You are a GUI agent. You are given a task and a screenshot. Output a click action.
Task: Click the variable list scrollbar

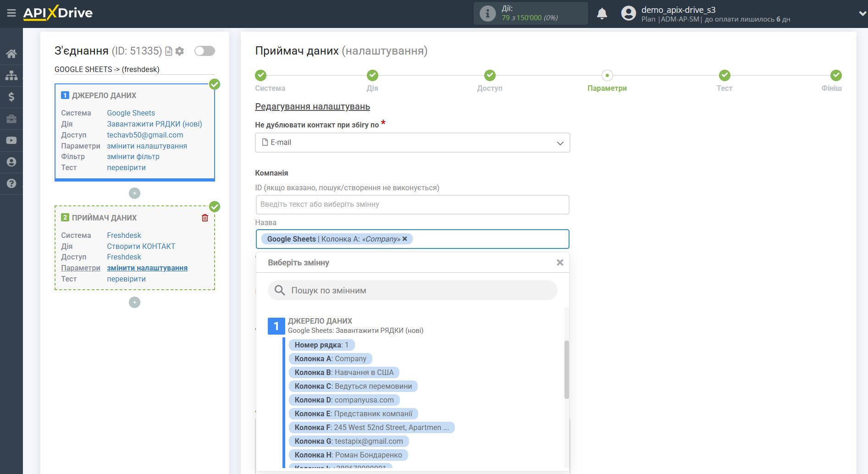pyautogui.click(x=566, y=369)
